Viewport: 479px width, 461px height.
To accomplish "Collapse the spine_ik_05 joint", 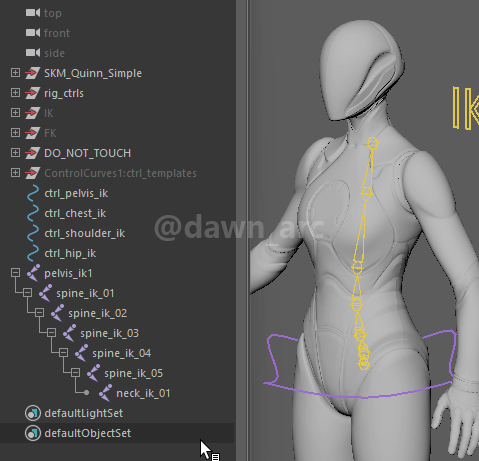I will click(75, 373).
